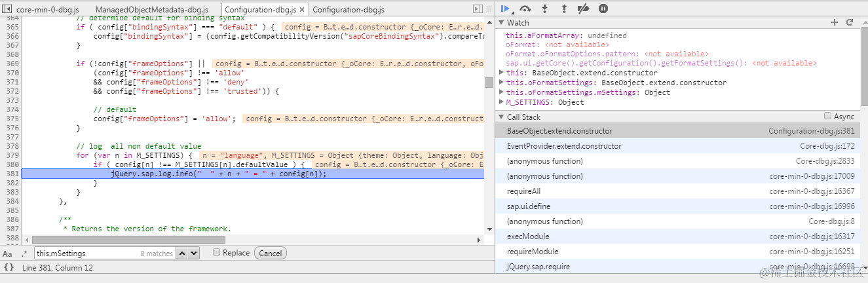Screen dimensions: 868x283
Task: Select anonymous function frame at Core-dbg.js:2833
Action: pyautogui.click(x=677, y=161)
